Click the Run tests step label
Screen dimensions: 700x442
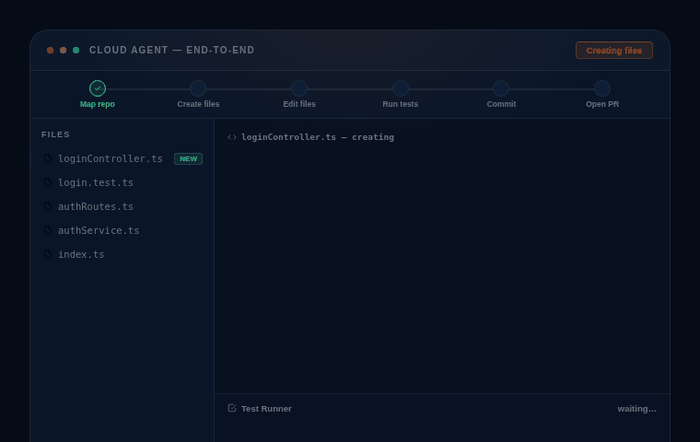[x=400, y=104]
